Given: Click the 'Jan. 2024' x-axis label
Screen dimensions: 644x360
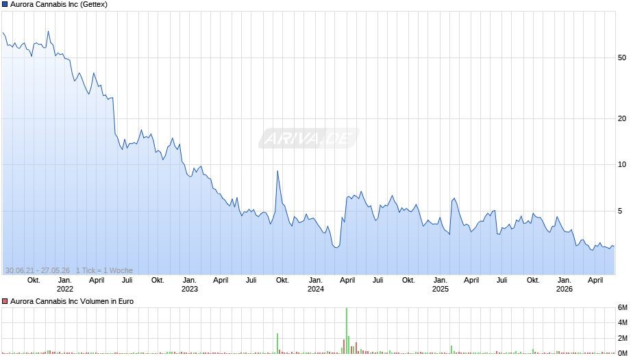Looking at the screenshot, I should click(315, 285).
